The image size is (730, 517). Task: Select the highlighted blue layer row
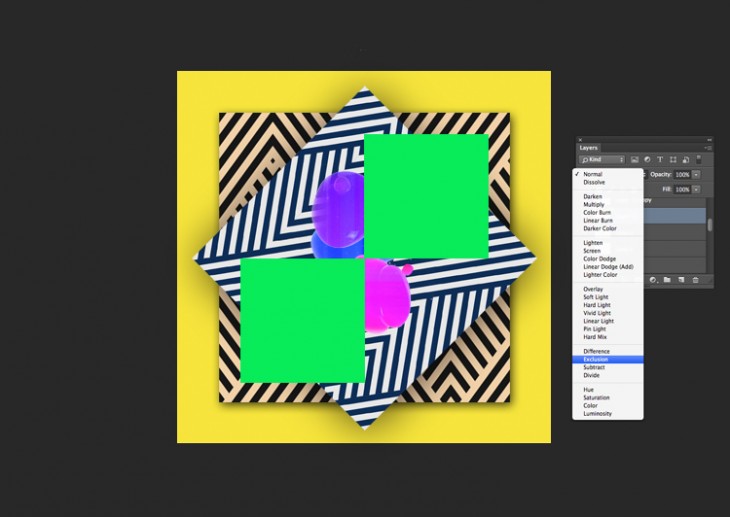pos(675,216)
